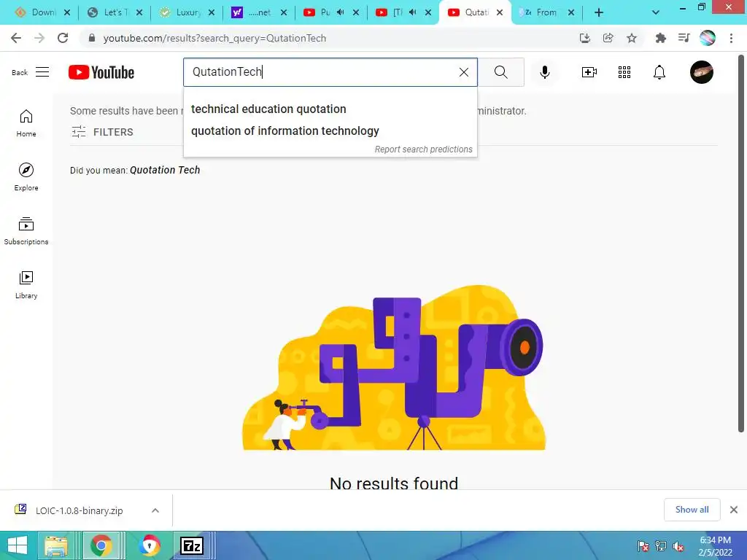Open the tab search dropdown
This screenshot has height=560, width=747.
click(x=656, y=12)
